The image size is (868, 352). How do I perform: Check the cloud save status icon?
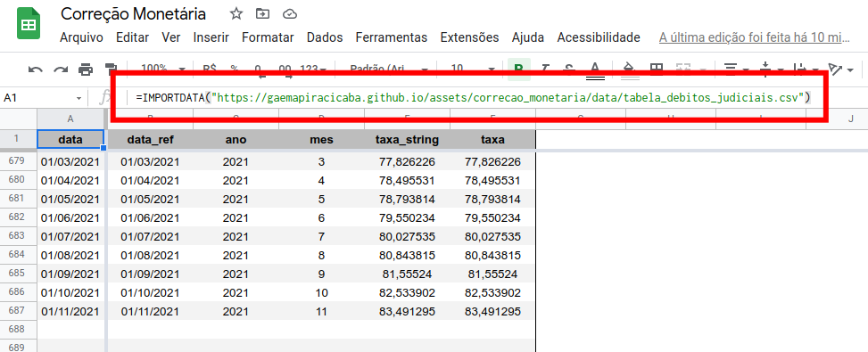click(289, 14)
